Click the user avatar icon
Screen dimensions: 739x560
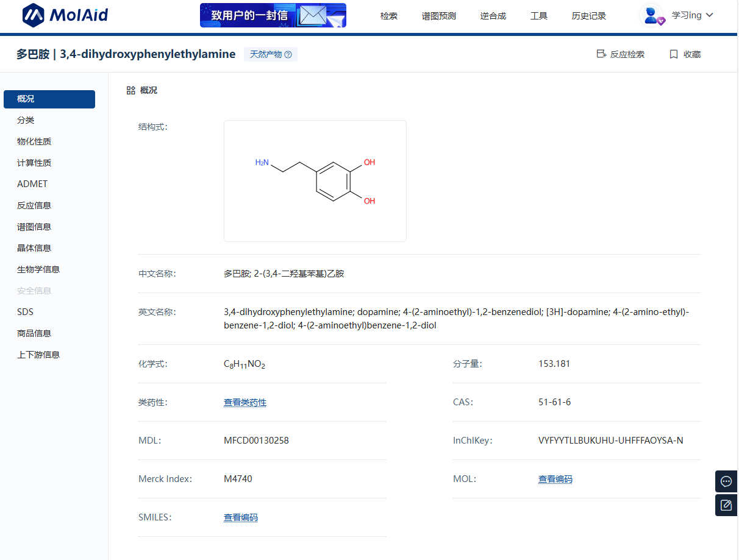point(653,15)
